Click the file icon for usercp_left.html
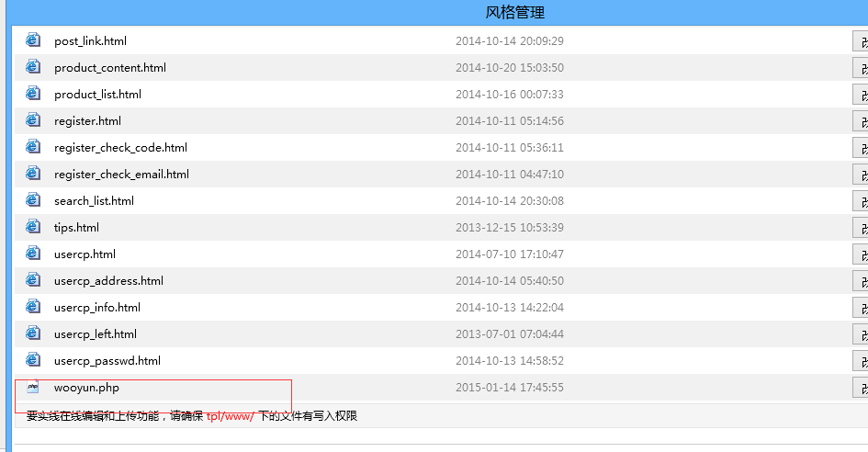 click(x=33, y=333)
